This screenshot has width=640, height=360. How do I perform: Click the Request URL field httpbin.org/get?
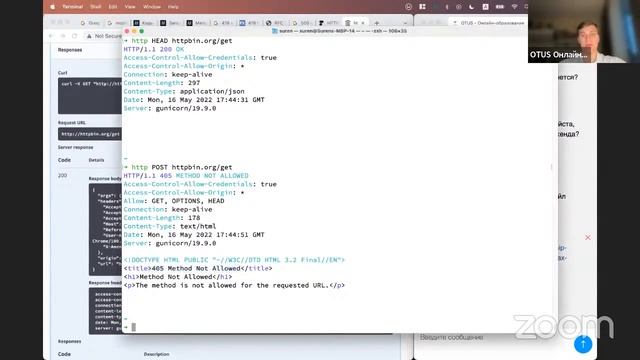[x=90, y=134]
